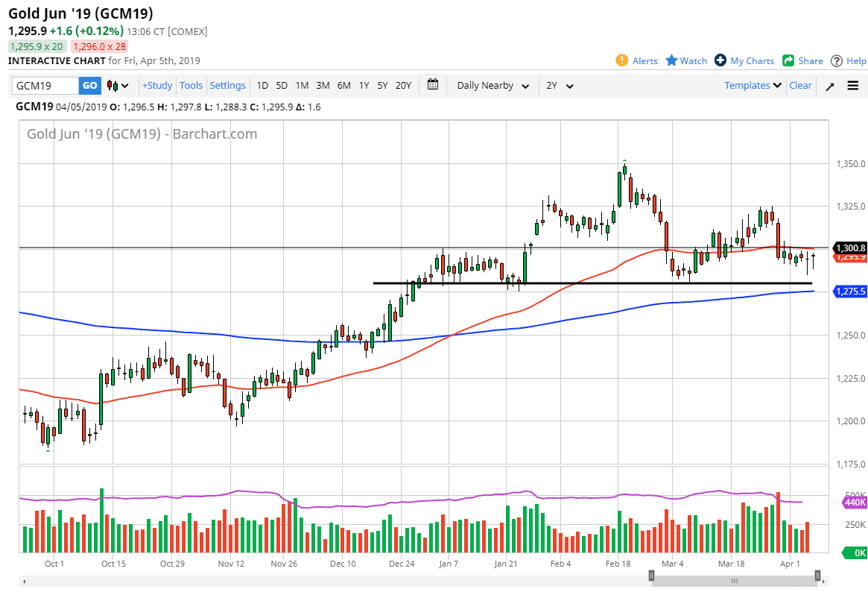Click the expand chart arrow icon
Viewport: 868px width, 592px height.
830,86
